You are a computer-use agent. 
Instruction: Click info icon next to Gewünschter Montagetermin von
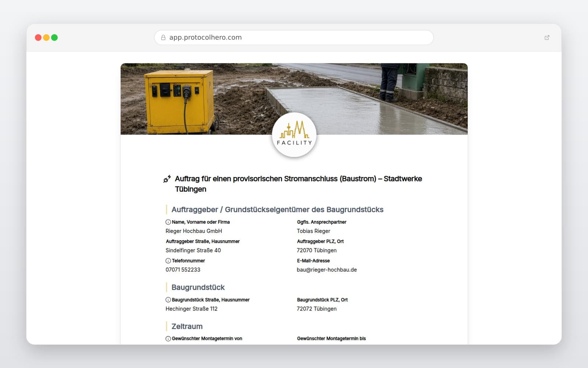tap(168, 339)
